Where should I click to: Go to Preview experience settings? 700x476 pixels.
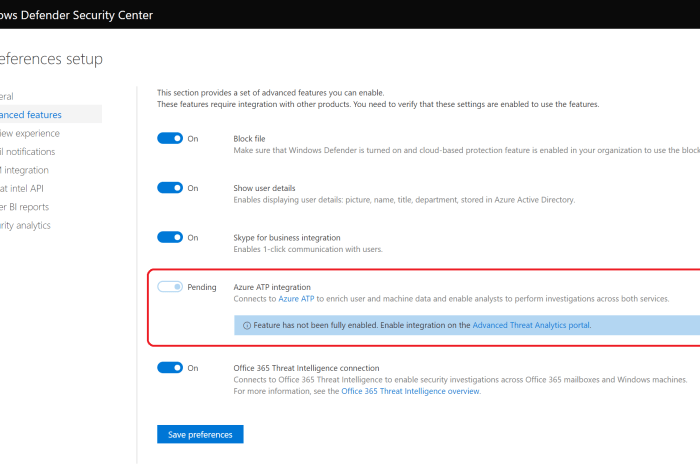(31, 133)
